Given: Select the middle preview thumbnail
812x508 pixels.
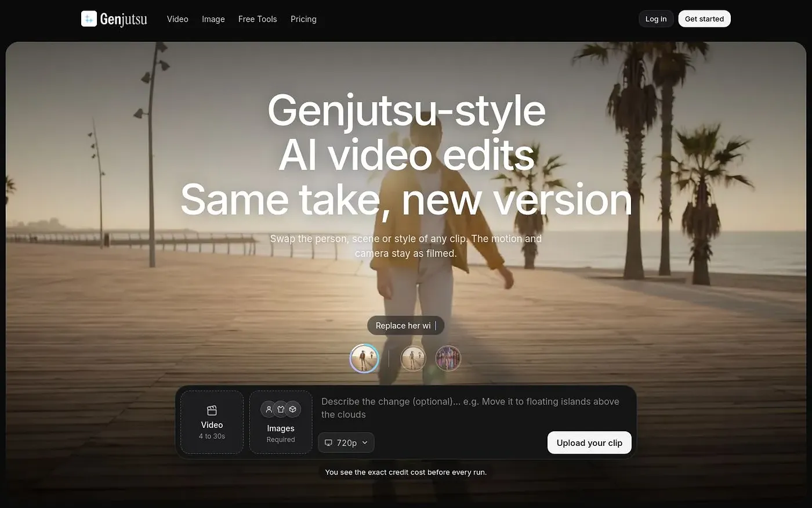Looking at the screenshot, I should (x=414, y=358).
